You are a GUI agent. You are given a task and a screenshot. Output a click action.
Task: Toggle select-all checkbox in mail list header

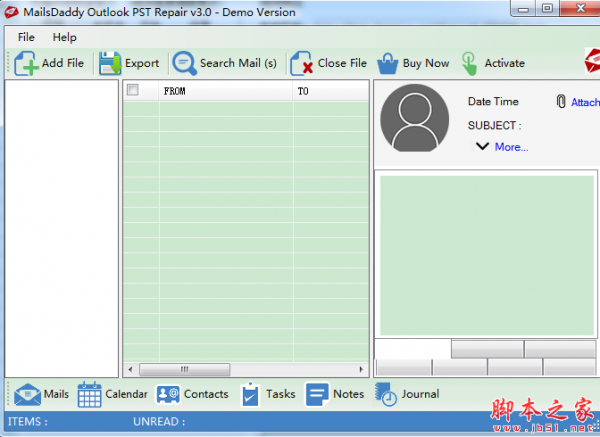(133, 90)
